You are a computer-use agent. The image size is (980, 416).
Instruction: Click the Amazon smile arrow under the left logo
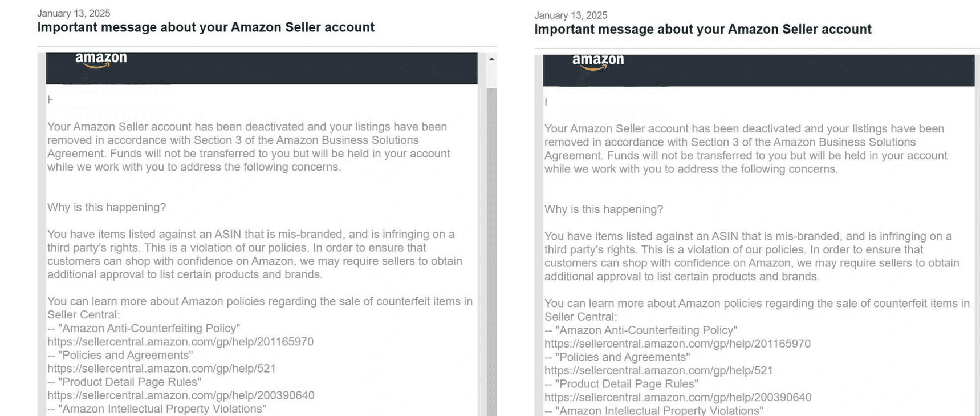pos(100,66)
